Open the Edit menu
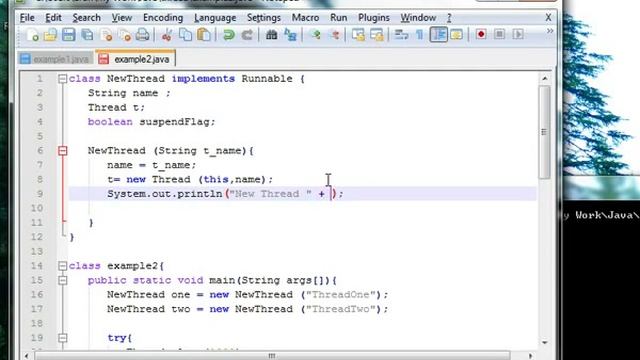 point(53,18)
